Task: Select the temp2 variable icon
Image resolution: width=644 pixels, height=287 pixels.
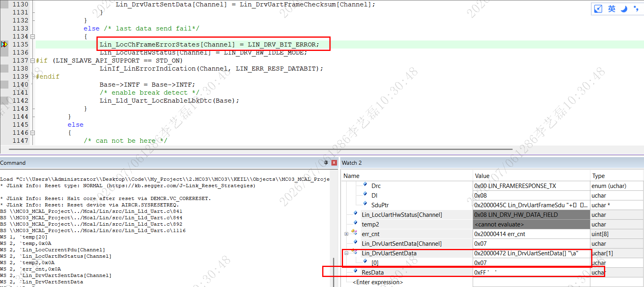Action: (x=355, y=223)
